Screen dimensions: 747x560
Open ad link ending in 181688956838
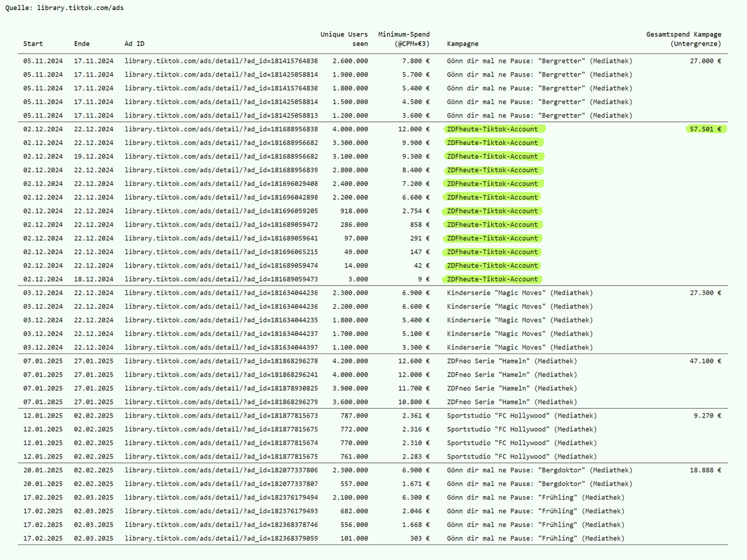click(x=221, y=129)
